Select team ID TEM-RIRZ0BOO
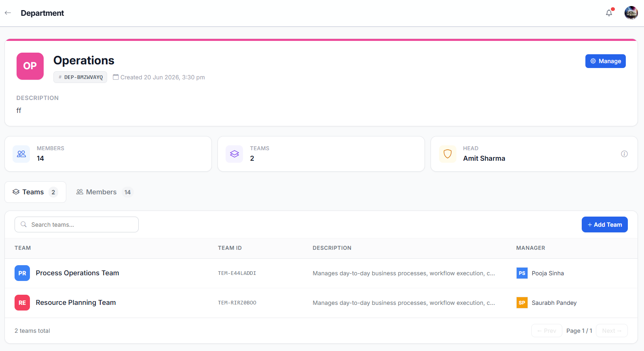 tap(237, 303)
